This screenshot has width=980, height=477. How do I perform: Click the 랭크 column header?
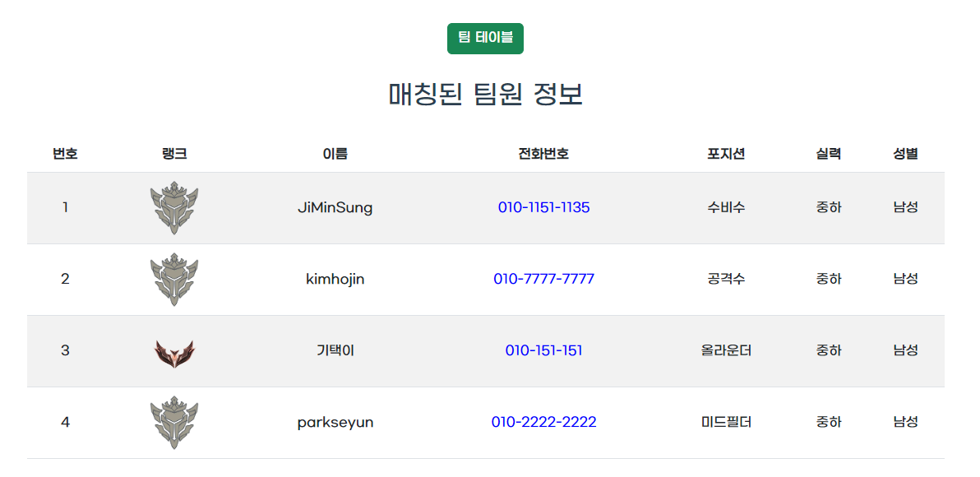click(x=174, y=154)
